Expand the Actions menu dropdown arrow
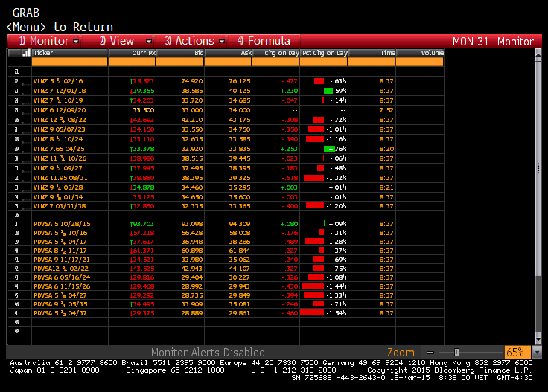Screen dimensions: 548x392 tap(222, 42)
